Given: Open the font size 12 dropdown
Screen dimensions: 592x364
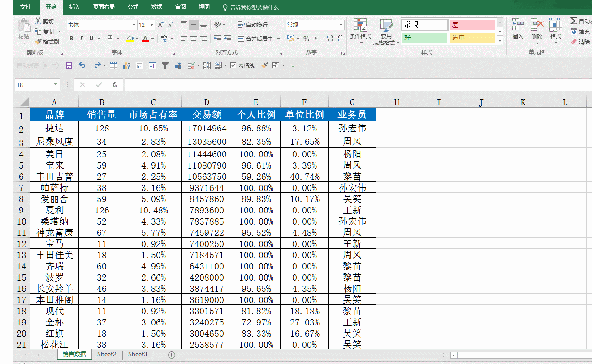Looking at the screenshot, I should coord(152,25).
